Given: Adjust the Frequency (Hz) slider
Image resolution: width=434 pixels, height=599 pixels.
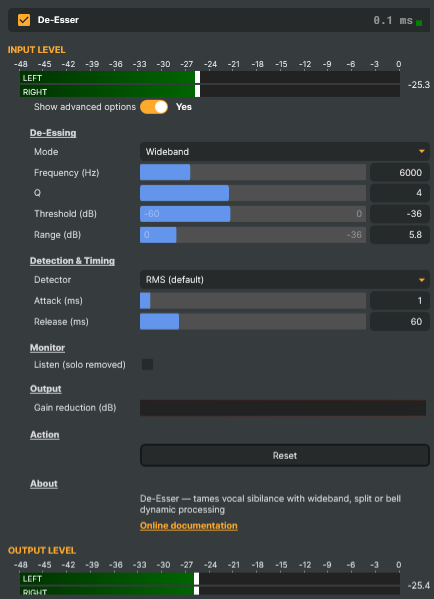Looking at the screenshot, I should click(x=253, y=172).
